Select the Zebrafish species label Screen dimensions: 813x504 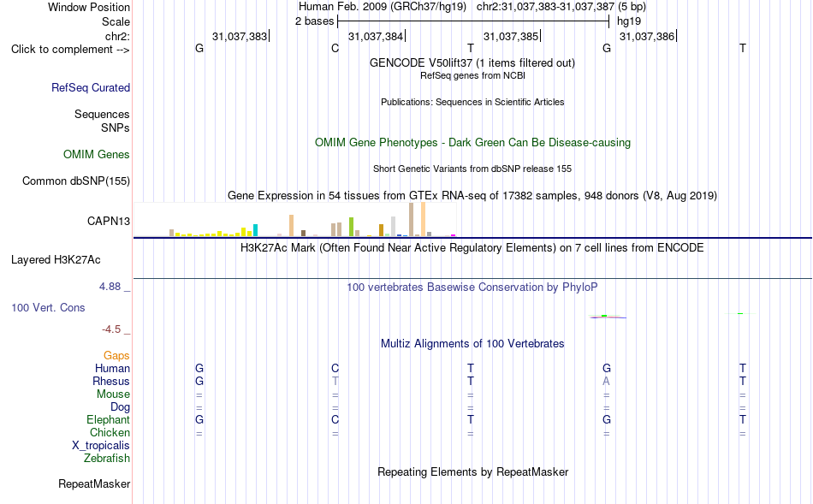click(x=107, y=459)
